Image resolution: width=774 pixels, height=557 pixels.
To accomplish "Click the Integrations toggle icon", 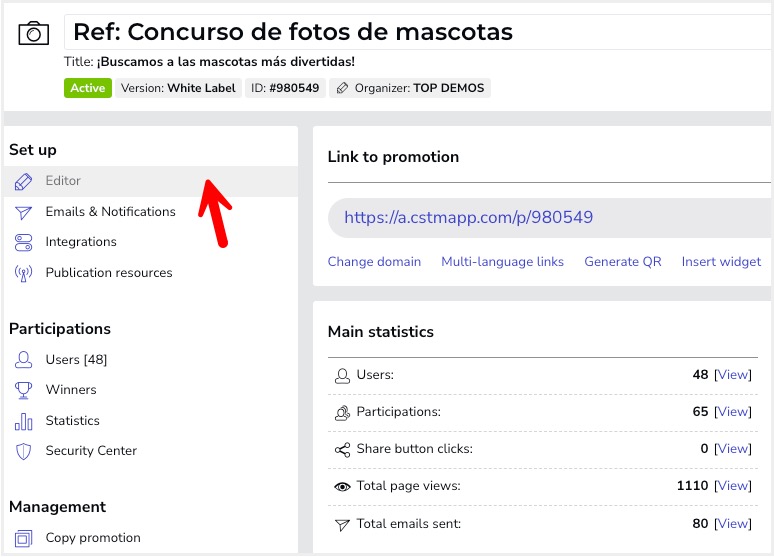I will click(24, 242).
